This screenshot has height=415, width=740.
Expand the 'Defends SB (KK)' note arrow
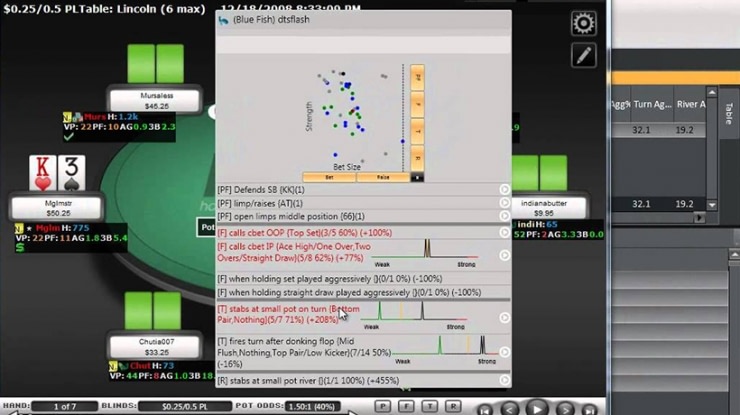pyautogui.click(x=505, y=189)
